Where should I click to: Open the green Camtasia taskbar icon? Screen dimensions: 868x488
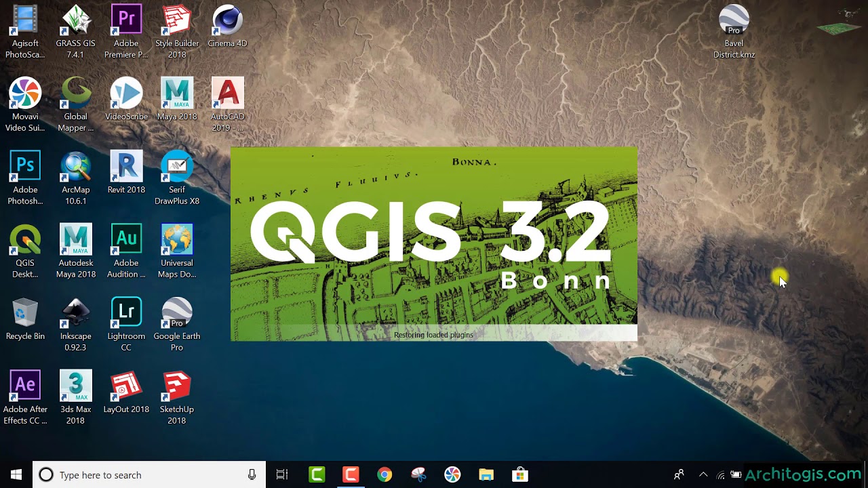click(x=317, y=474)
